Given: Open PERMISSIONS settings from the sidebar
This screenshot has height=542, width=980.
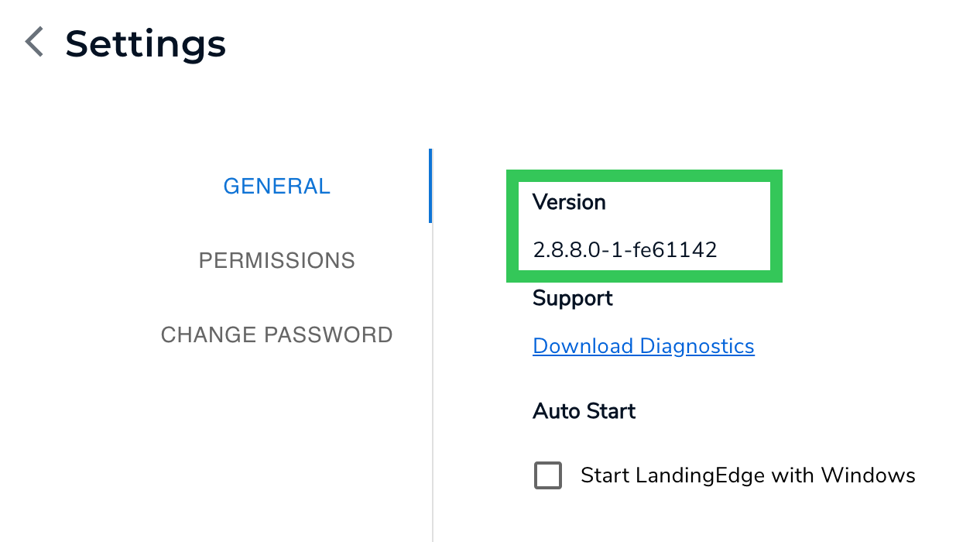Looking at the screenshot, I should click(276, 260).
